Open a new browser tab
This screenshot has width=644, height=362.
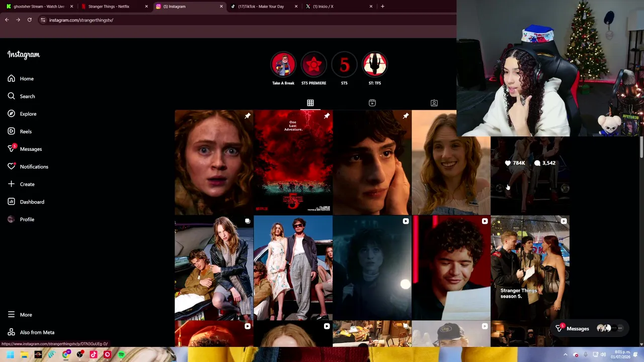382,7
